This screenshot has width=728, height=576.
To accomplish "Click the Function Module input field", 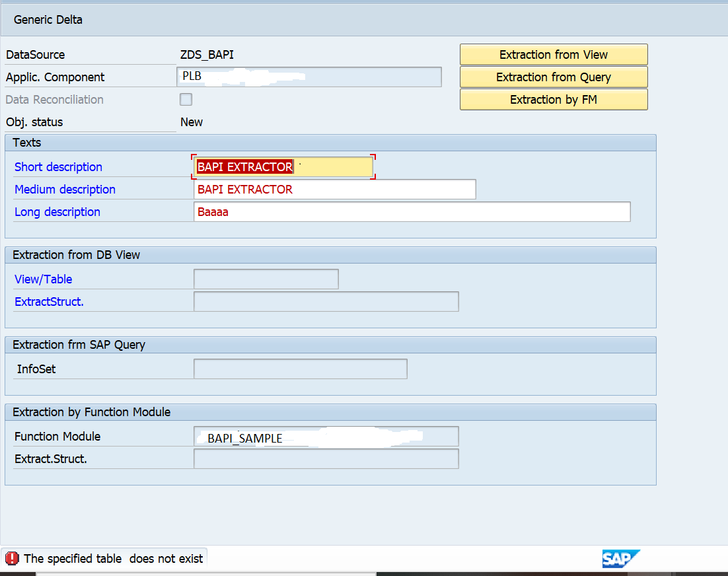I will 326,436.
